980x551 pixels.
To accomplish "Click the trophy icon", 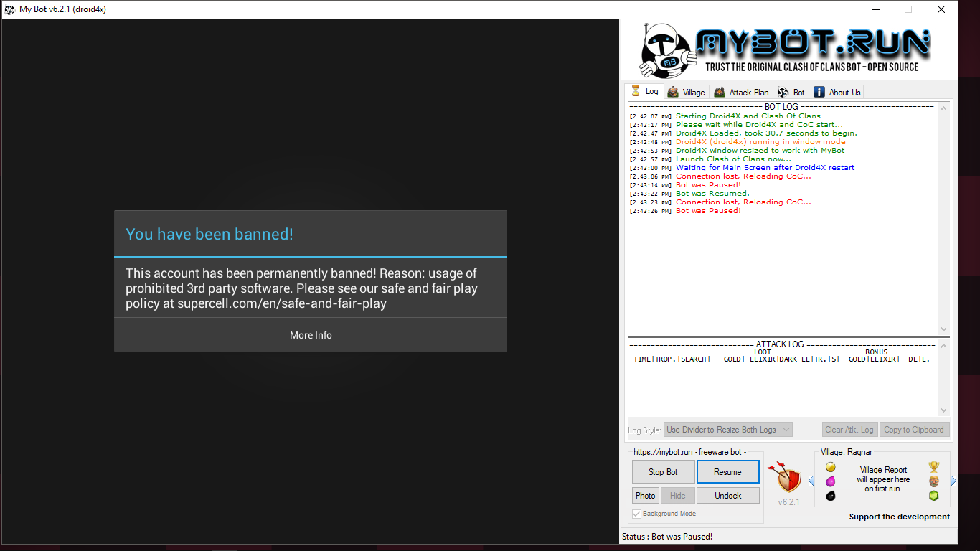I will 933,467.
